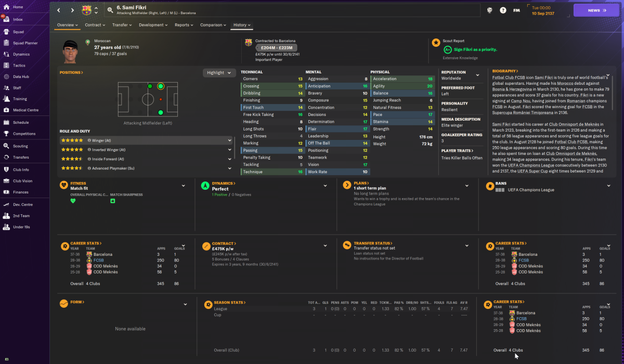Open the Form panel dropdown arrow
The image size is (624, 364).
pos(185,304)
